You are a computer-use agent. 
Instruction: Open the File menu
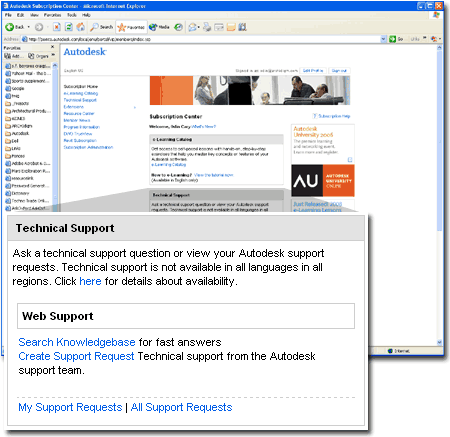[8, 15]
